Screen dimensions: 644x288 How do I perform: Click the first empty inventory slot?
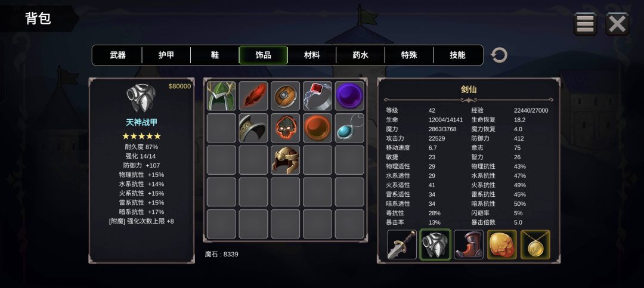(221, 128)
